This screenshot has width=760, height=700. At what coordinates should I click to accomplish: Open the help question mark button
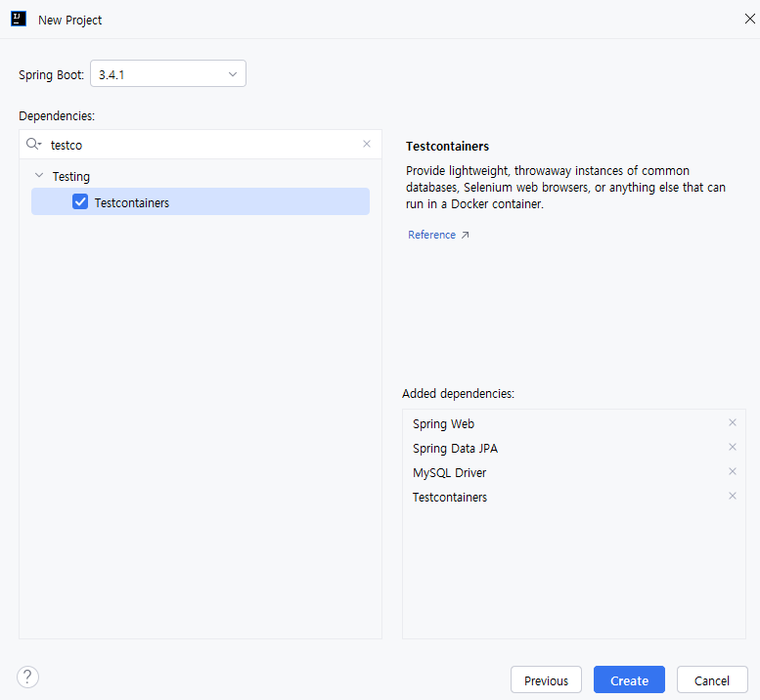27,677
